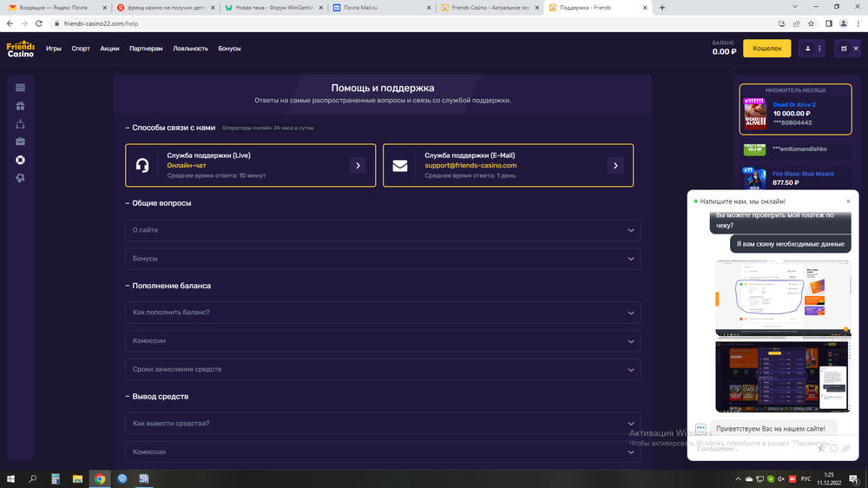Open the "Игры" menu item
The image size is (868, 488).
54,49
